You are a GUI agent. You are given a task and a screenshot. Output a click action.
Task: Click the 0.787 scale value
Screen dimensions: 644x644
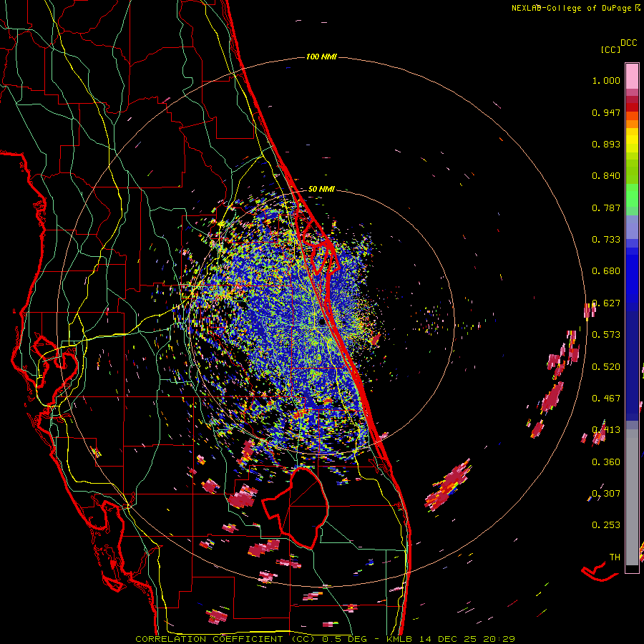(x=606, y=208)
